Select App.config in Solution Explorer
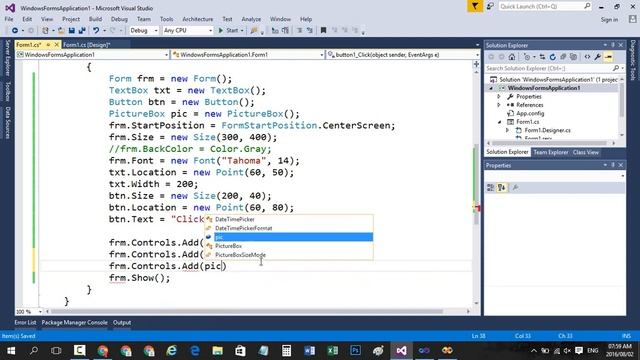Viewport: 640px width, 360px height. 530,113
